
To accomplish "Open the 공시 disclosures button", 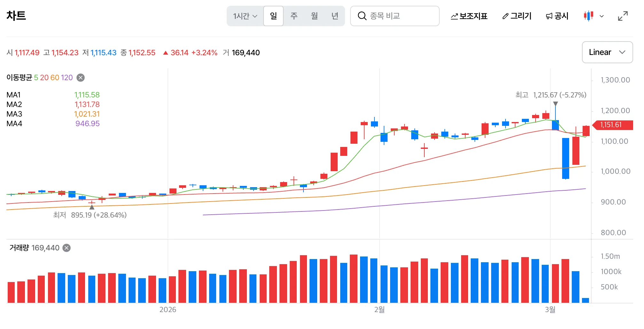I will [557, 16].
